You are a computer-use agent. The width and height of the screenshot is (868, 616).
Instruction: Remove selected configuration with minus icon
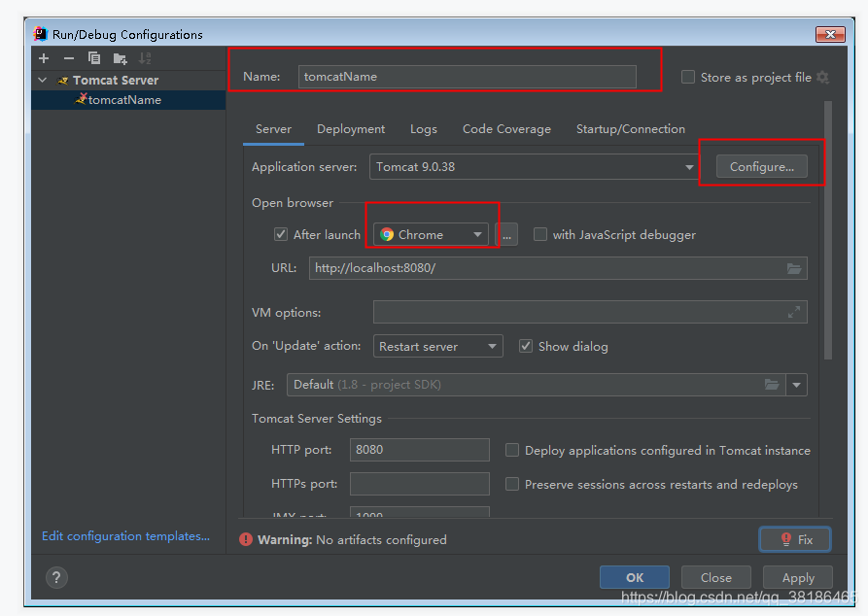(69, 58)
